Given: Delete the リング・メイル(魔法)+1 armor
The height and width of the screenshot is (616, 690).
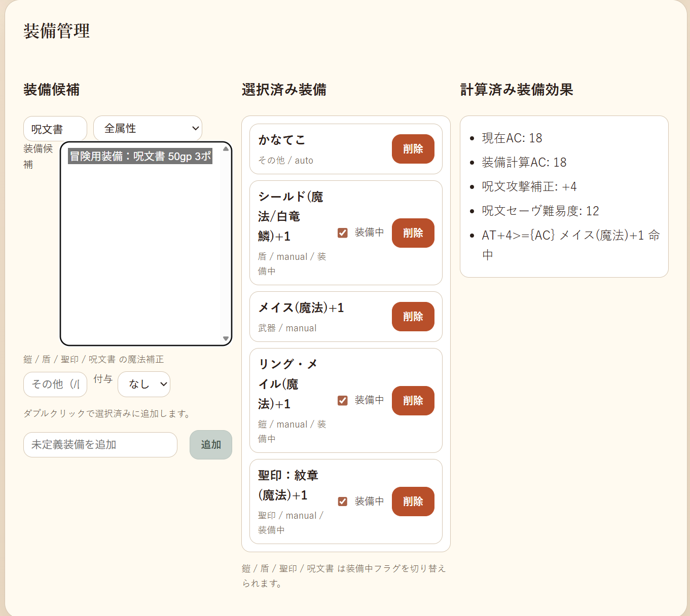Looking at the screenshot, I should 413,400.
